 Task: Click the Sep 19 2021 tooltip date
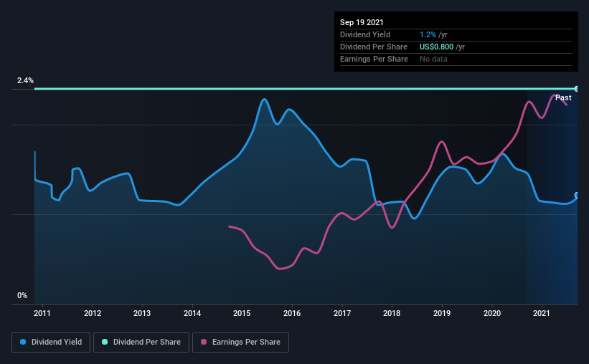point(362,23)
